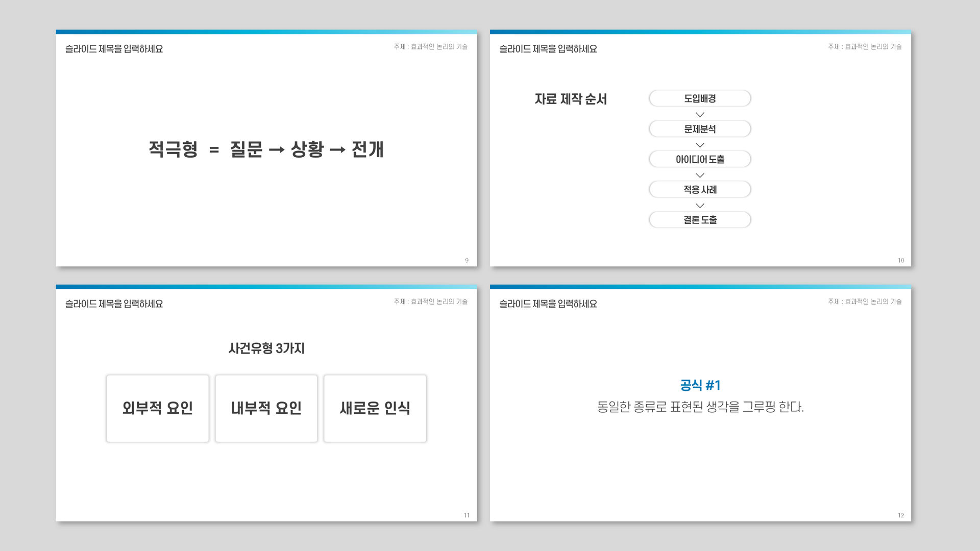Image resolution: width=980 pixels, height=551 pixels.
Task: Click the 도입배경 rounded step box
Action: (700, 98)
